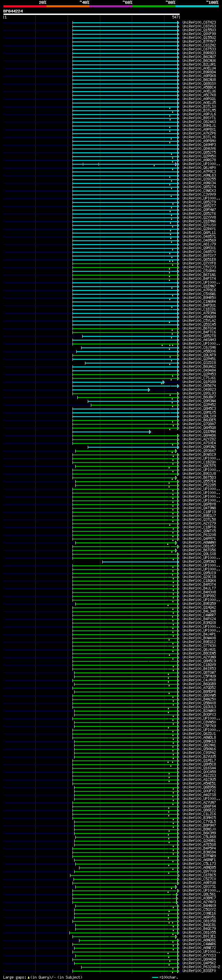The width and height of the screenshot is (222, 980).
Task: Select hit label UniRef100_A7KZP6
Action: click(199, 133)
